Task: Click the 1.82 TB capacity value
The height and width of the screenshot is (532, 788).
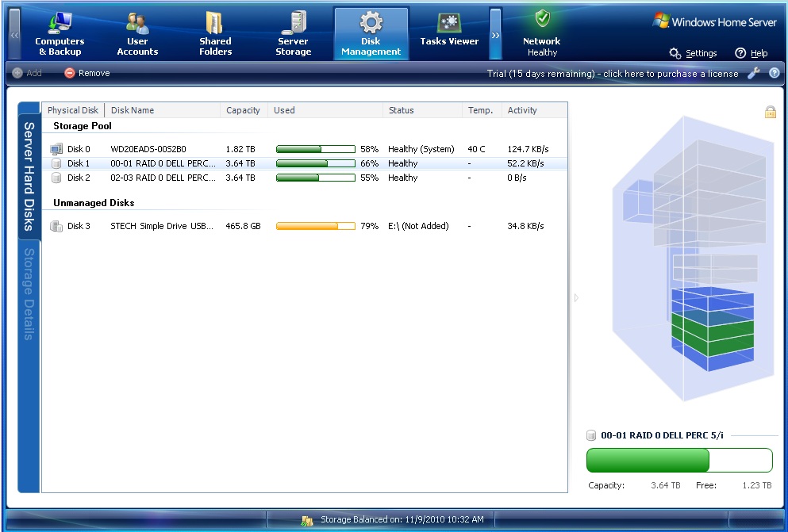Action: pos(240,149)
